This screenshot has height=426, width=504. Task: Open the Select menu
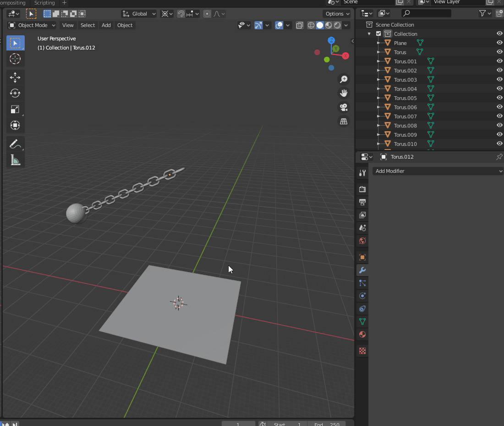[x=88, y=25]
